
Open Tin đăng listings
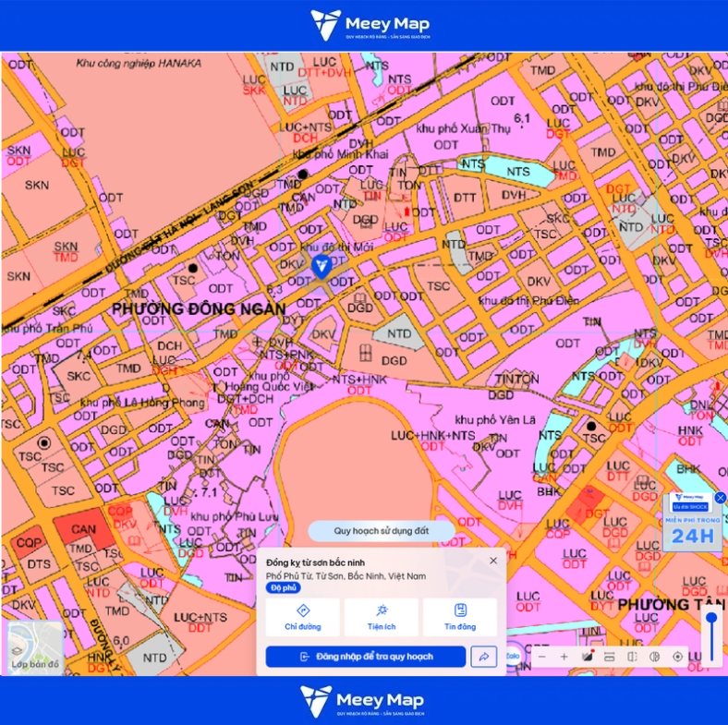(x=460, y=617)
